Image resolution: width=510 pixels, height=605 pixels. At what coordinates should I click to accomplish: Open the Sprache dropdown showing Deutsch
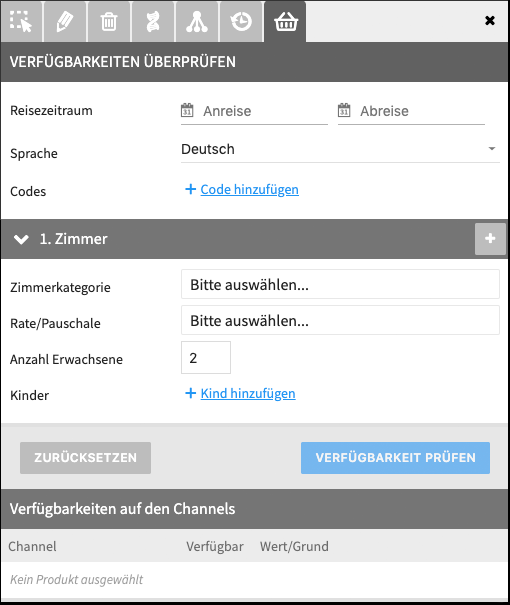[x=340, y=149]
